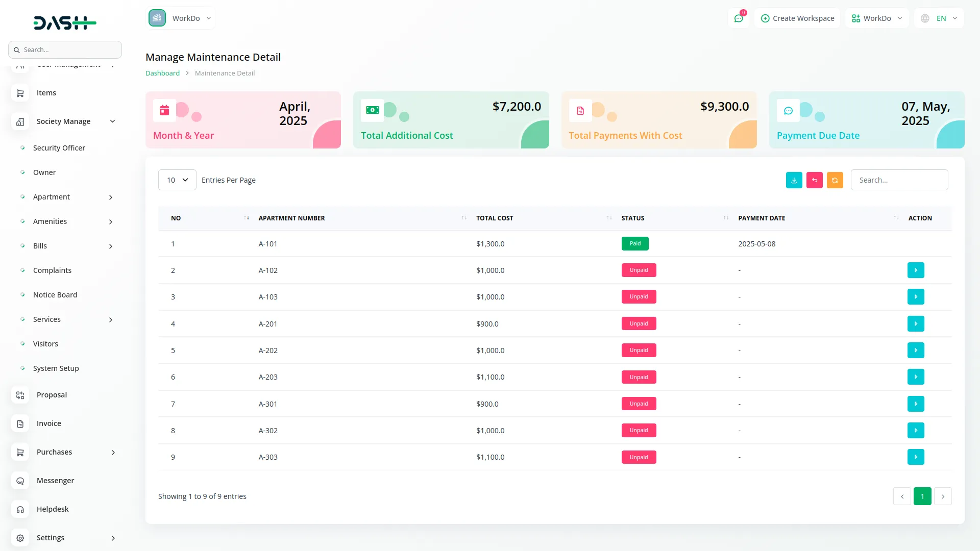Click action arrow for apartment A-102
The image size is (980, 551).
click(915, 270)
